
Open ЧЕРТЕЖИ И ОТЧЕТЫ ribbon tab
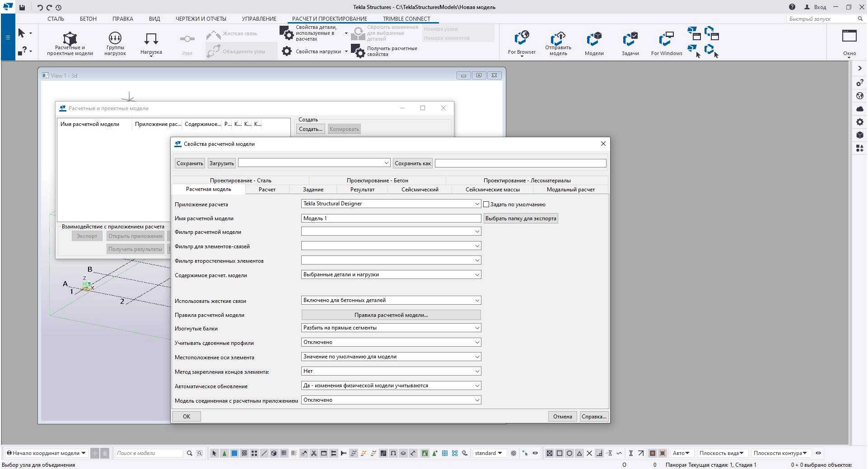point(201,19)
